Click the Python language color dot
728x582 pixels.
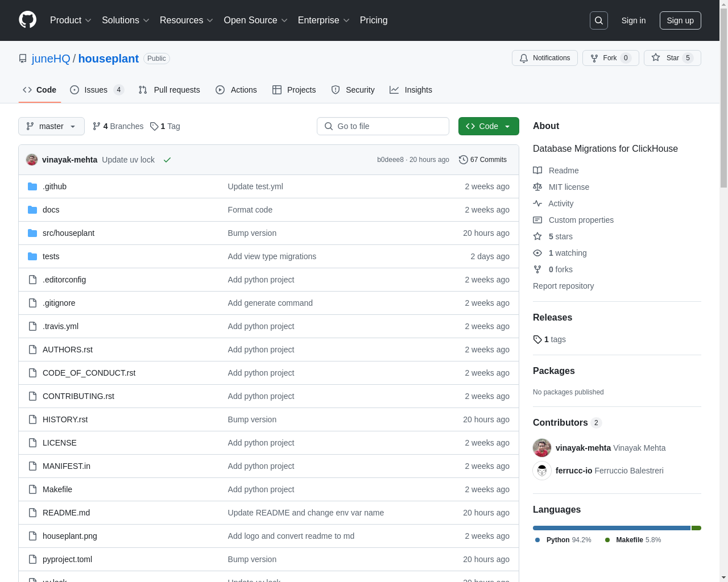click(x=537, y=540)
